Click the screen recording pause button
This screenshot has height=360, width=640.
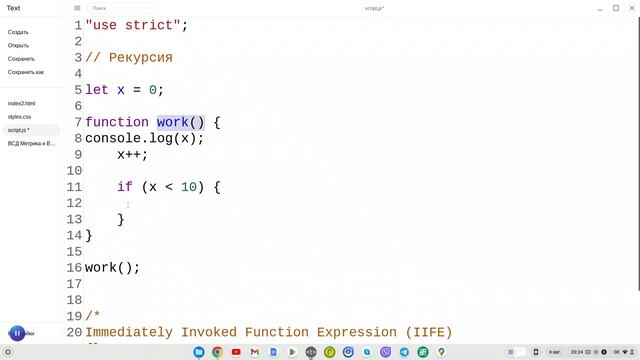click(17, 333)
